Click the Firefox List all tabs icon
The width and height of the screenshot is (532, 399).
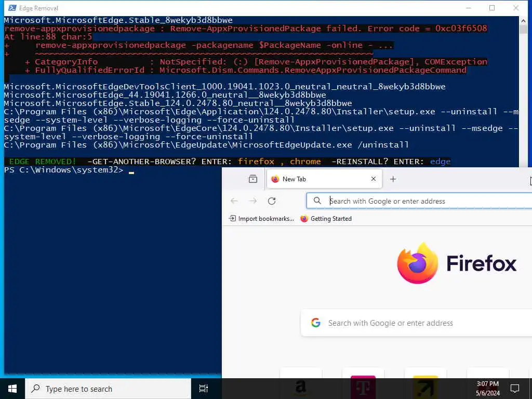click(253, 179)
